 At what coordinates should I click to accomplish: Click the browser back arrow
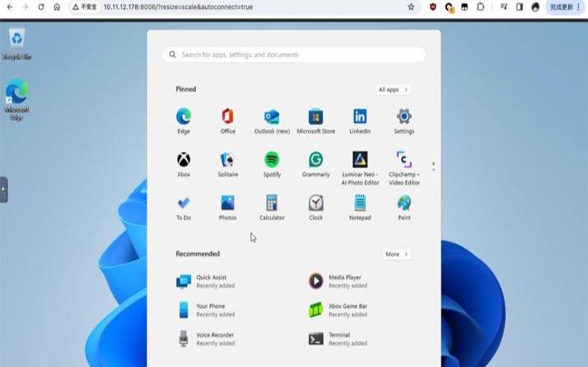10,7
